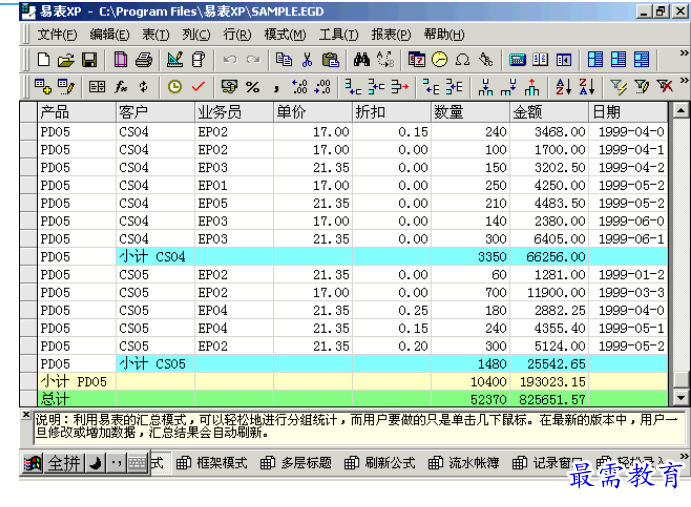Click the red checkmark icon

point(199,87)
